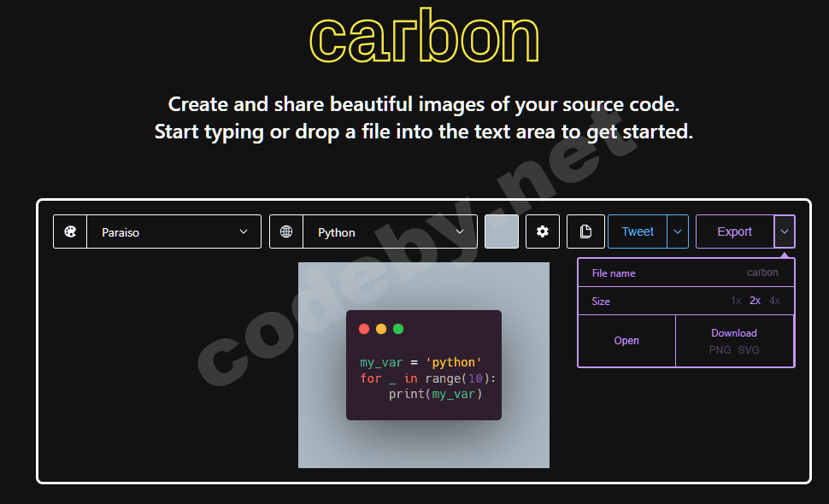This screenshot has height=504, width=829.
Task: Click the Download button label
Action: (734, 333)
